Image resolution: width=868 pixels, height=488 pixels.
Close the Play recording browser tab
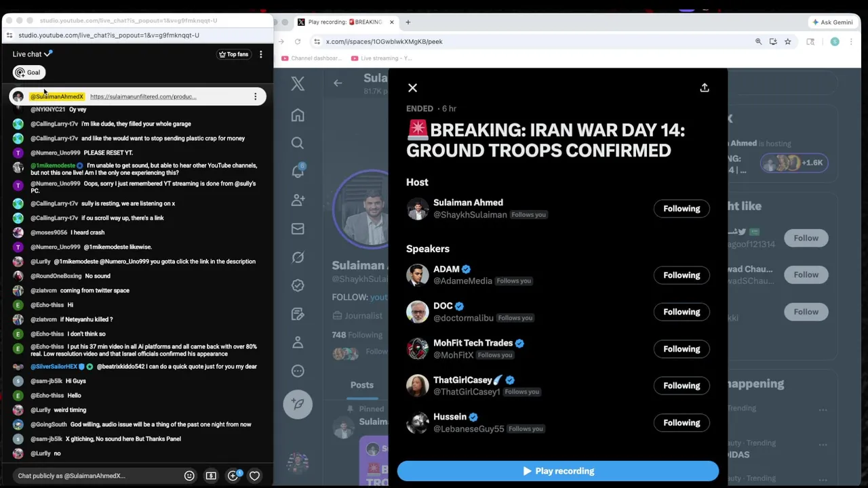click(x=391, y=22)
